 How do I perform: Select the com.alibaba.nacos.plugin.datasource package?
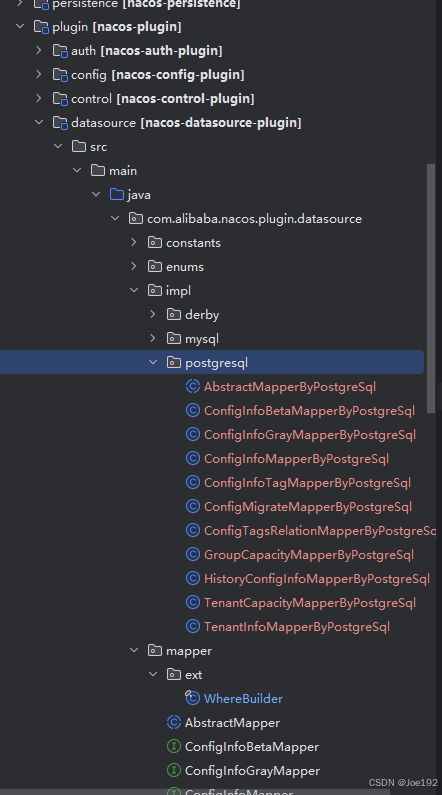point(254,219)
